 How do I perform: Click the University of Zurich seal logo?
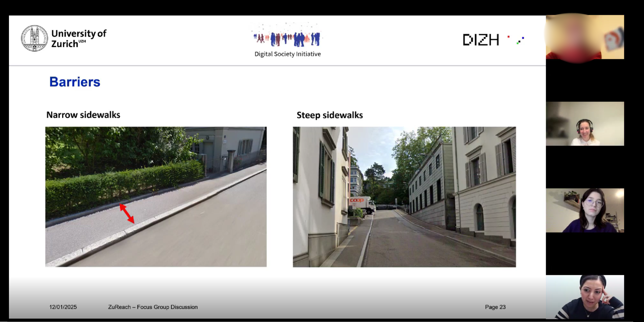pyautogui.click(x=34, y=38)
